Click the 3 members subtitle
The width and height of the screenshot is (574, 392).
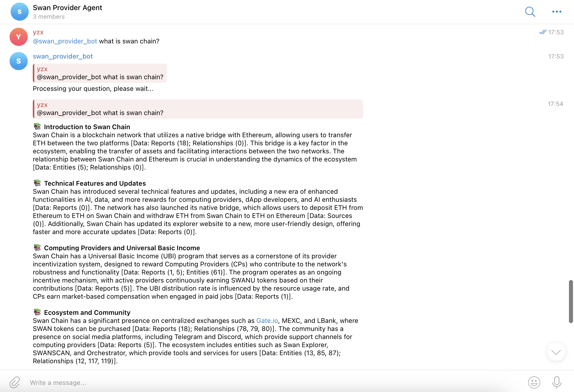(49, 17)
